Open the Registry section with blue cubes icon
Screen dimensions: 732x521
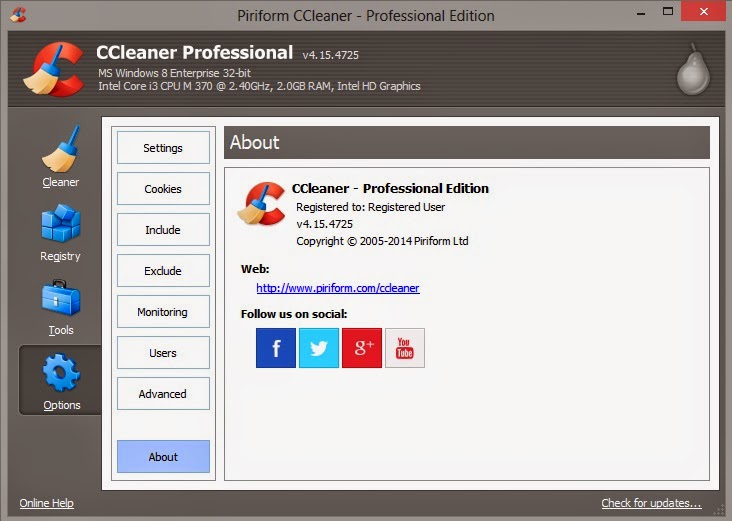[61, 232]
